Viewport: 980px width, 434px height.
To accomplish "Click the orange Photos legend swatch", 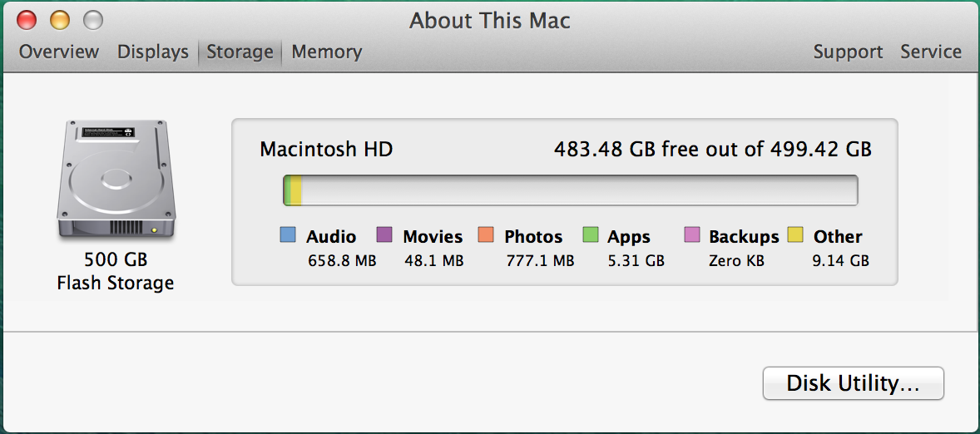I will (486, 235).
